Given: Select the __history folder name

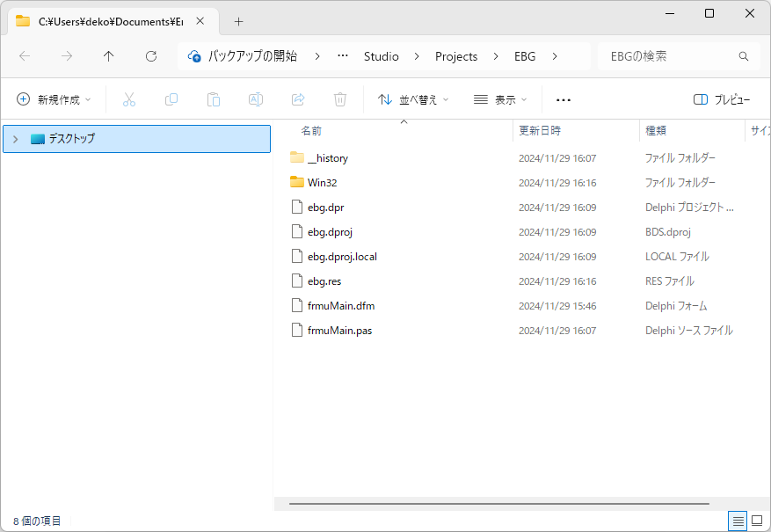Looking at the screenshot, I should click(328, 157).
